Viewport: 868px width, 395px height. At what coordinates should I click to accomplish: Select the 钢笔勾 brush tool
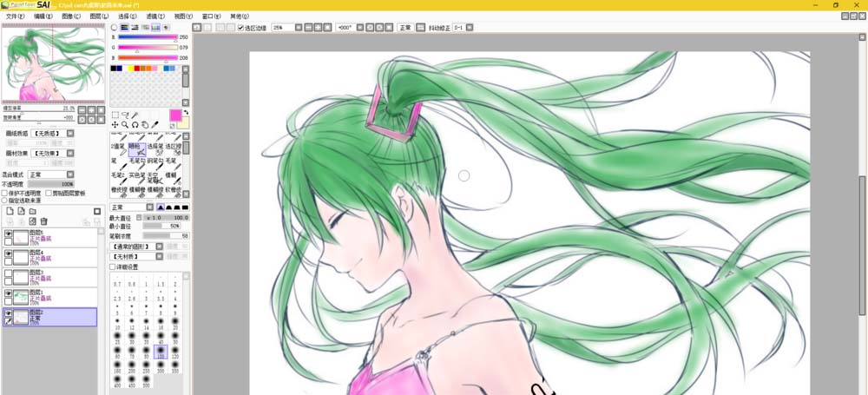[x=155, y=163]
